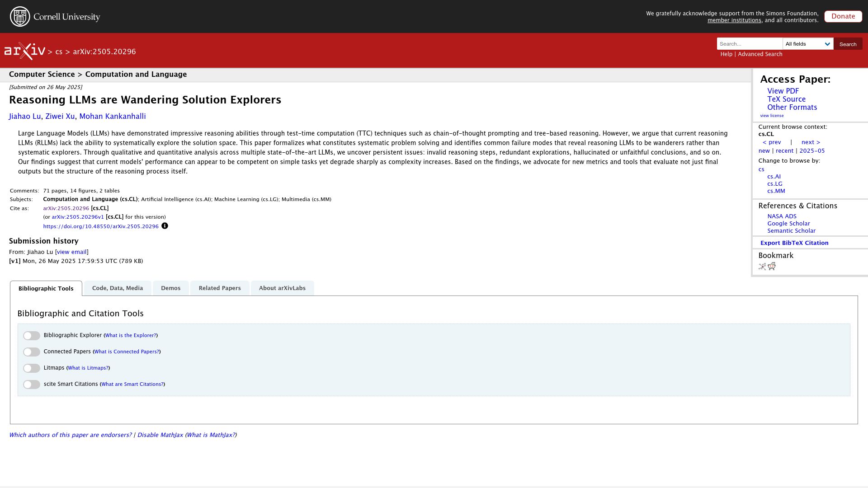Screen dimensions: 868x488
Task: Open author Jiahao Lu's page
Action: point(25,117)
